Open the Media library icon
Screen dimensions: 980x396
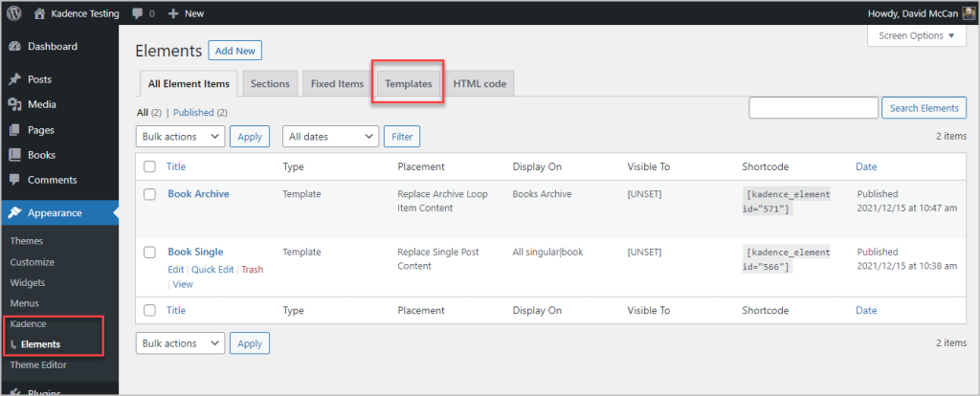tap(14, 105)
